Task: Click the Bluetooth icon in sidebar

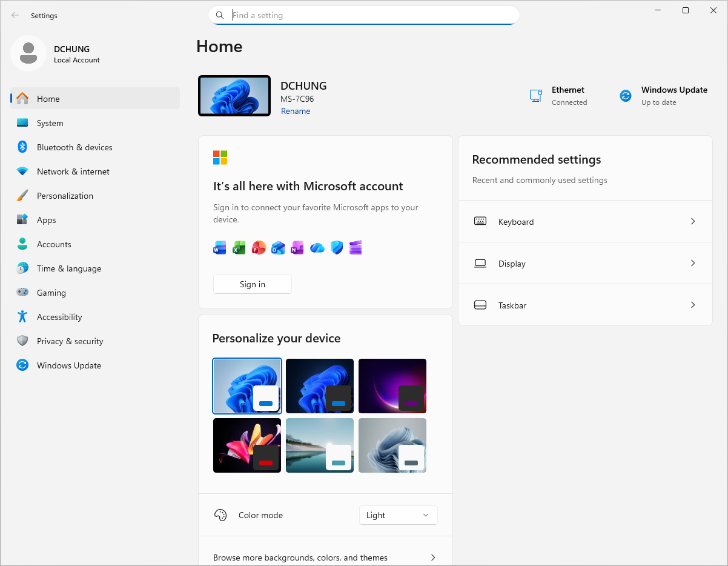Action: click(22, 147)
